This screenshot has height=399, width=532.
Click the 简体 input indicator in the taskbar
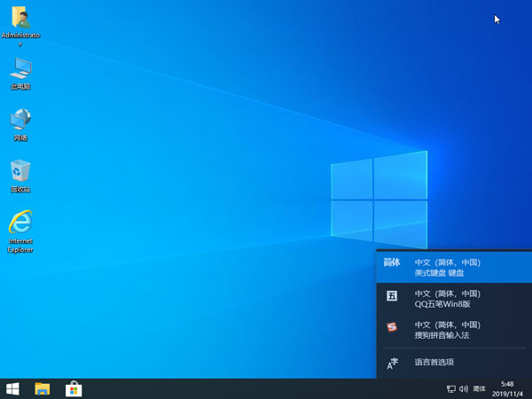[480, 389]
